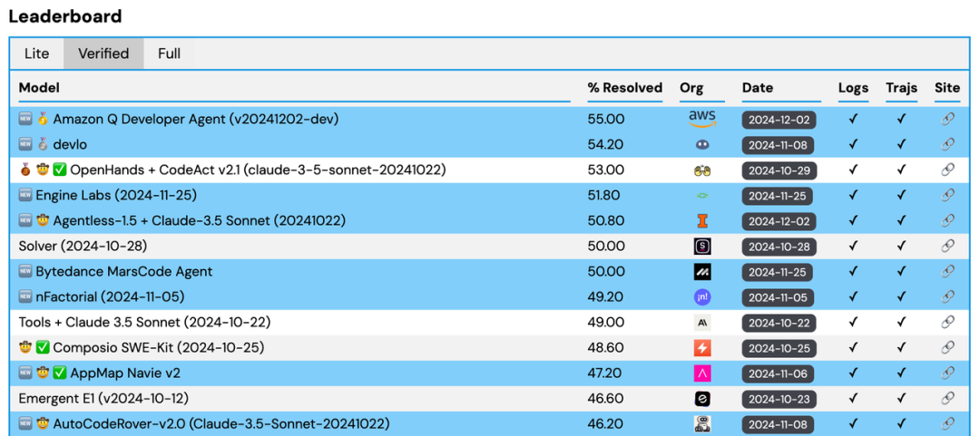Click the Engine Labs org logo
The height and width of the screenshot is (436, 980).
pyautogui.click(x=702, y=196)
